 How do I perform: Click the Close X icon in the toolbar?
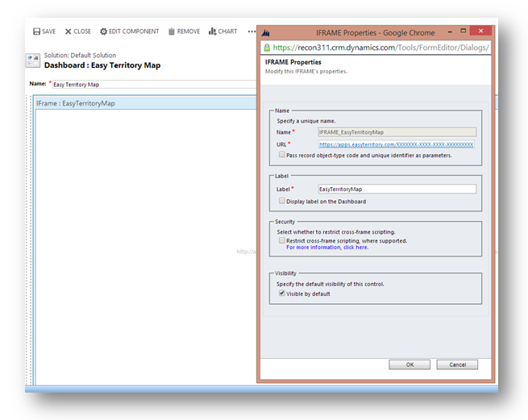pyautogui.click(x=68, y=31)
